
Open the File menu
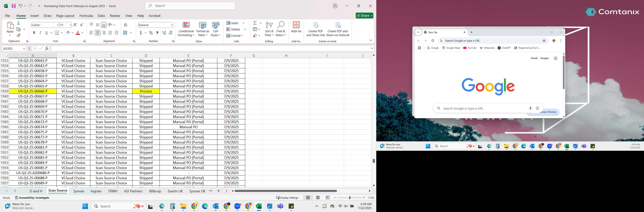click(7, 16)
